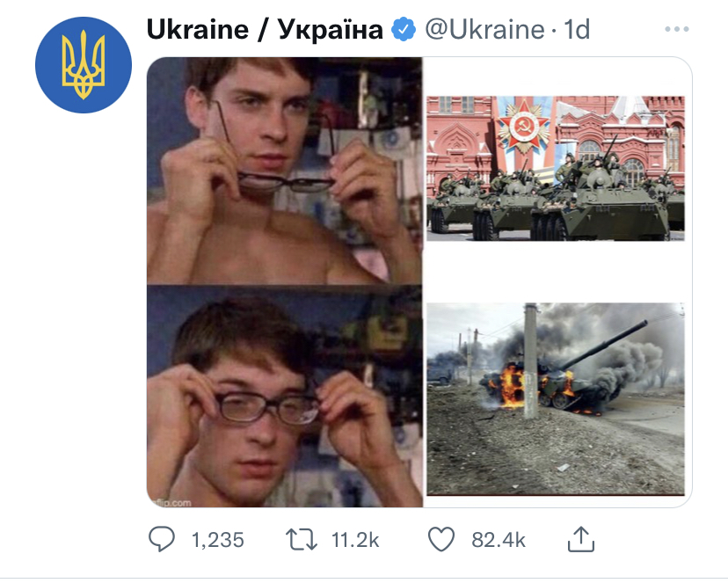Screen dimensions: 728x583
Task: Open the share upload icon
Action: [581, 539]
